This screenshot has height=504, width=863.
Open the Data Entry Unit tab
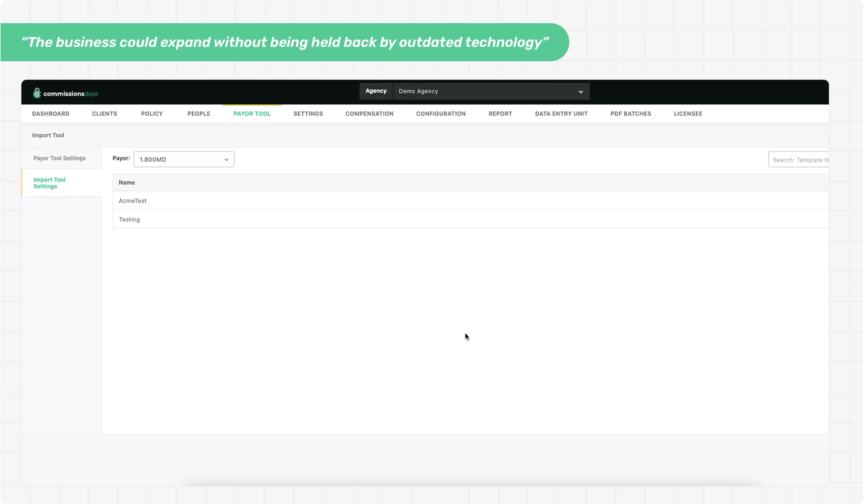pyautogui.click(x=561, y=114)
